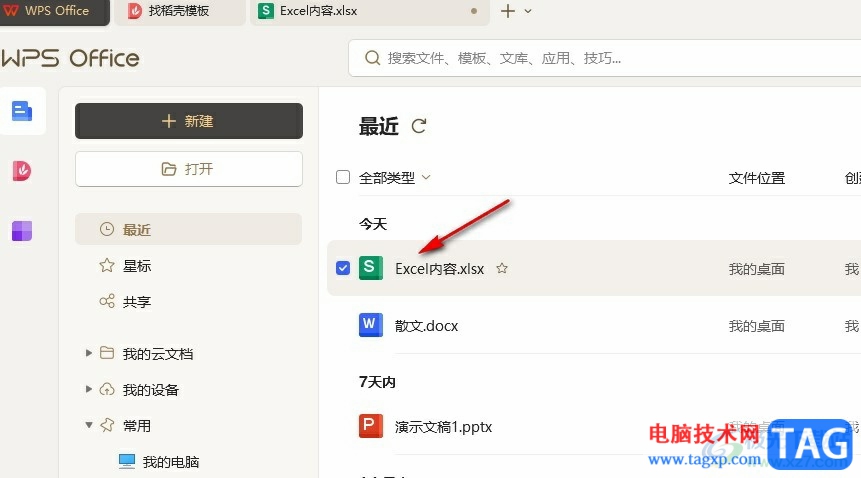
Task: Click the PowerPoint icon of 演示文稿1.pptx
Action: tap(371, 426)
